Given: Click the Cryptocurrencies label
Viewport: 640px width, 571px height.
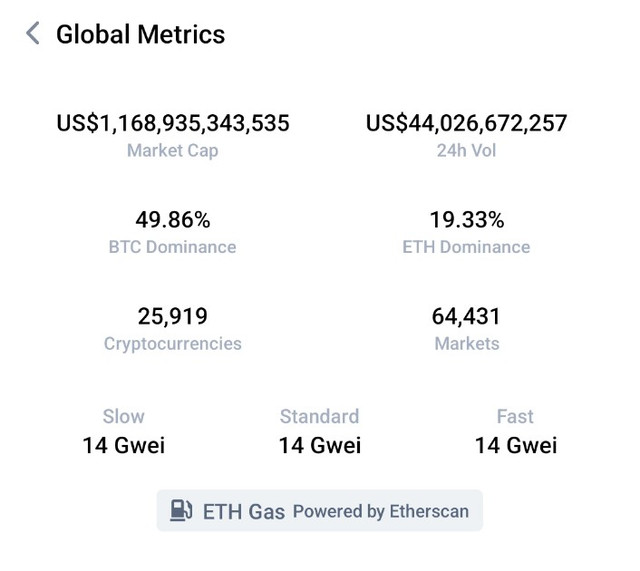Looking at the screenshot, I should click(x=173, y=344).
